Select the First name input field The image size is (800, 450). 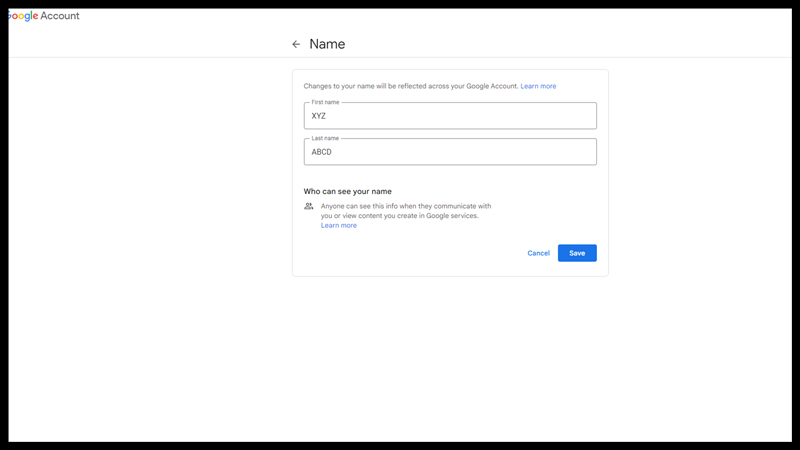click(x=450, y=116)
